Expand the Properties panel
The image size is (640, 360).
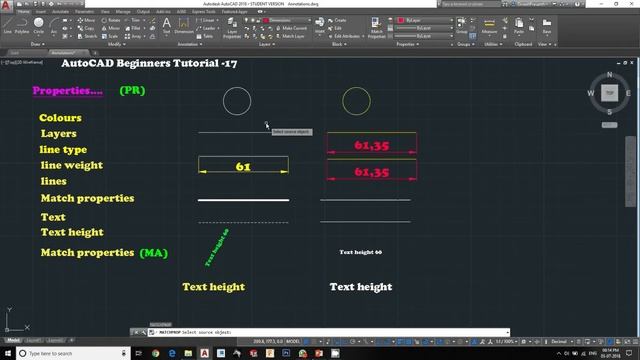pyautogui.click(x=407, y=44)
